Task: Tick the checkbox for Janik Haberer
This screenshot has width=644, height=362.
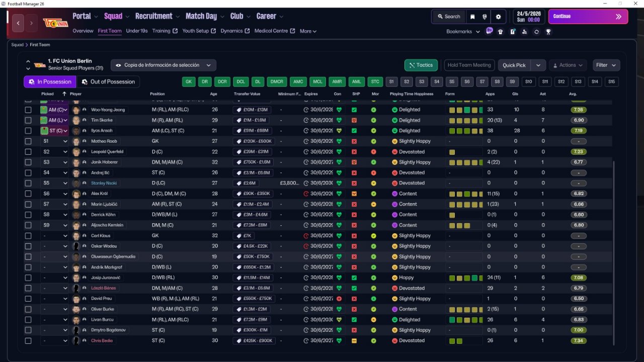Action: 28,162
